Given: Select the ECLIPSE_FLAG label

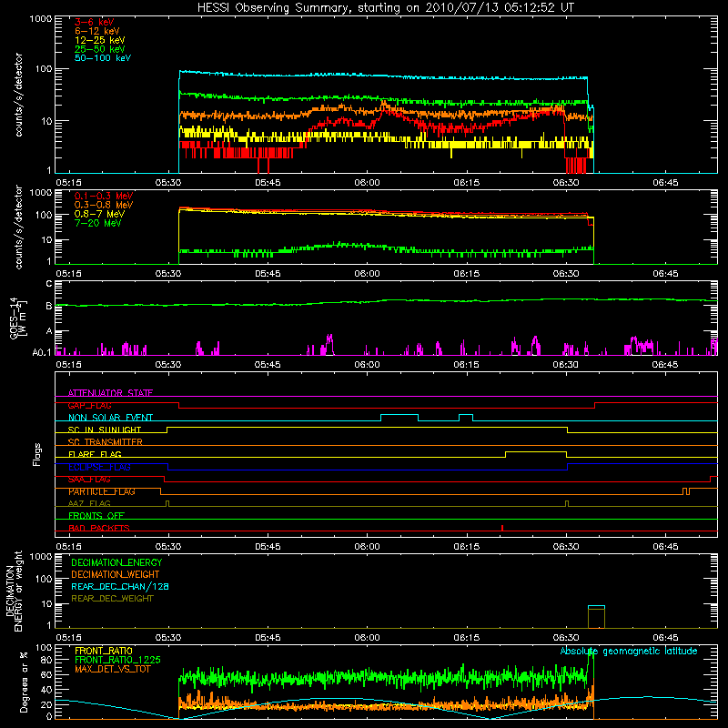Looking at the screenshot, I should 99,467.
